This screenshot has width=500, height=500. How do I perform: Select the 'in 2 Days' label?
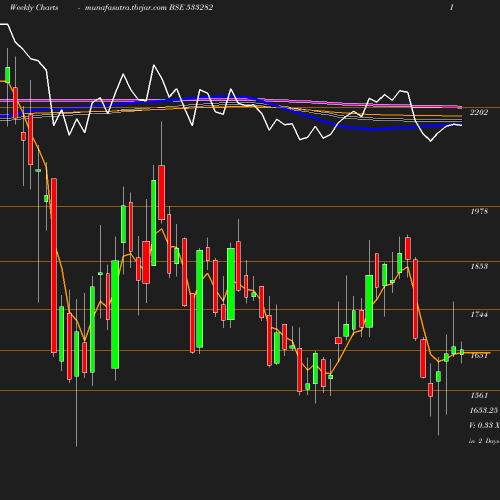484,441
